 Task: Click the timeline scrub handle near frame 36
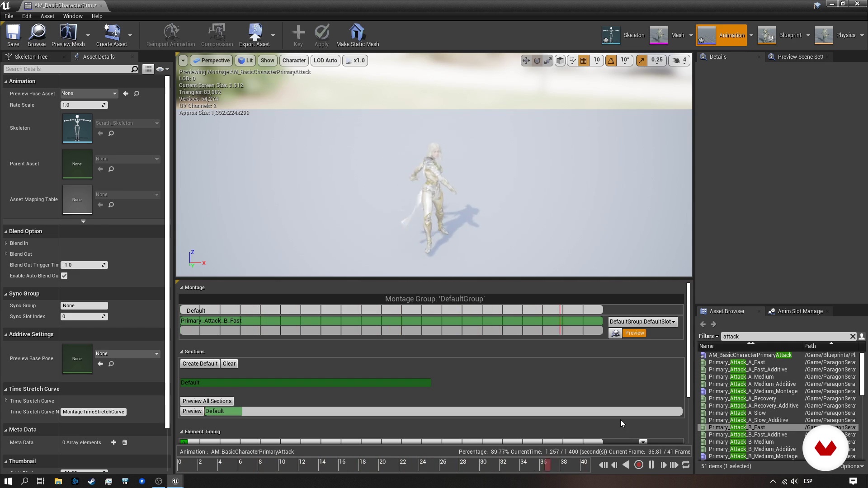(x=547, y=465)
